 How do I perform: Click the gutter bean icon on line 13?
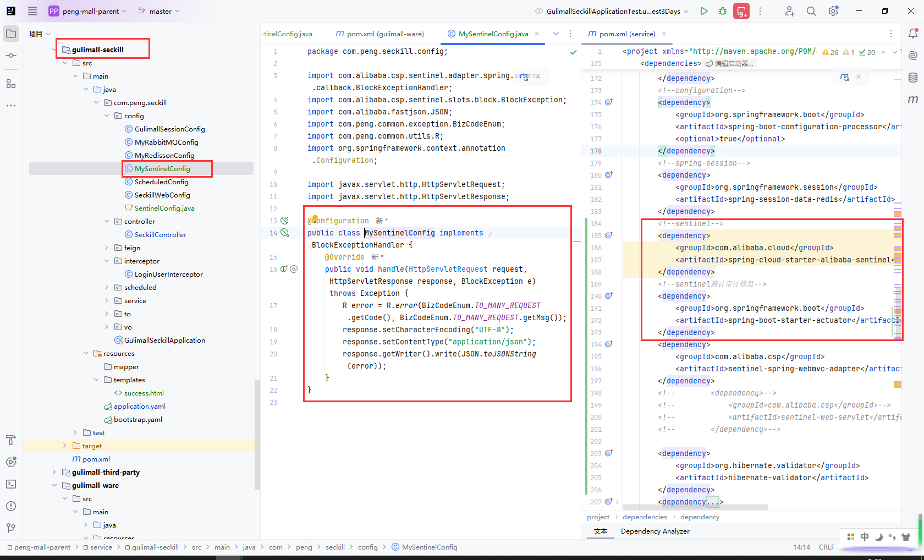pos(284,221)
